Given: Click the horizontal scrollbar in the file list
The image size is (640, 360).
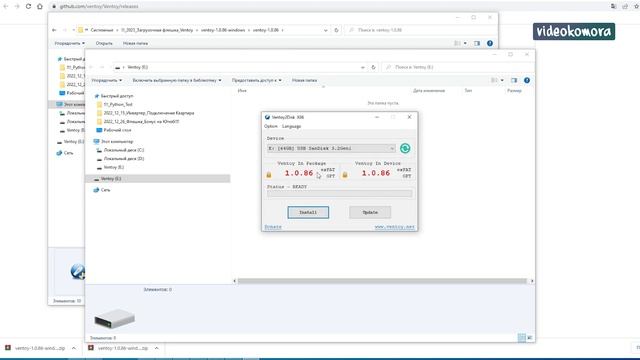Looking at the screenshot, I should click(382, 281).
